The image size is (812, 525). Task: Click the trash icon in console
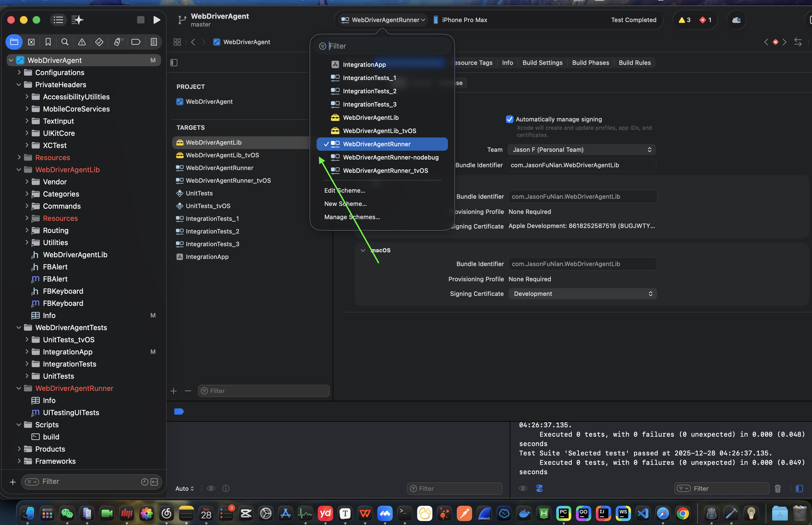click(778, 489)
